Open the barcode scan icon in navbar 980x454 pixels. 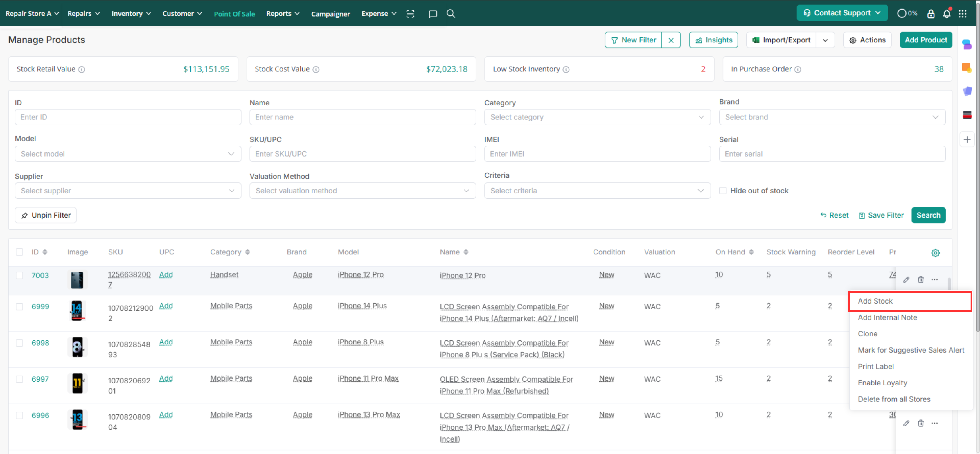(410, 14)
